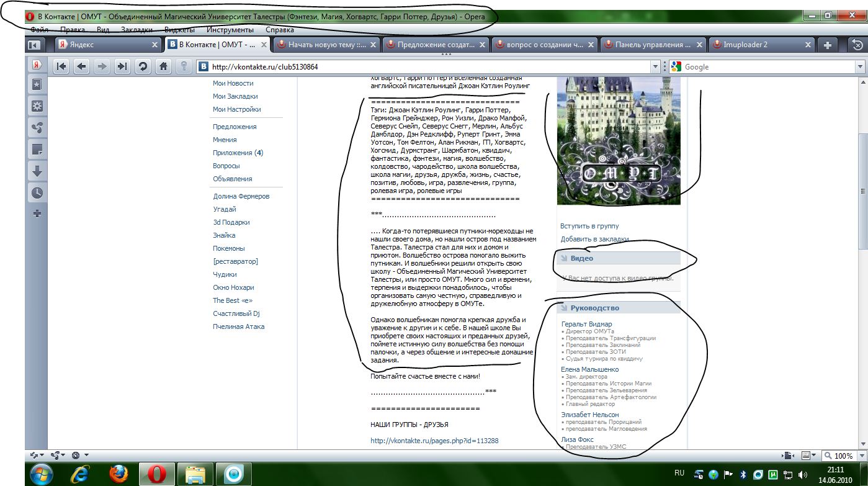Open the Справка menu
Screen dimensions: 868x486
pos(280,29)
